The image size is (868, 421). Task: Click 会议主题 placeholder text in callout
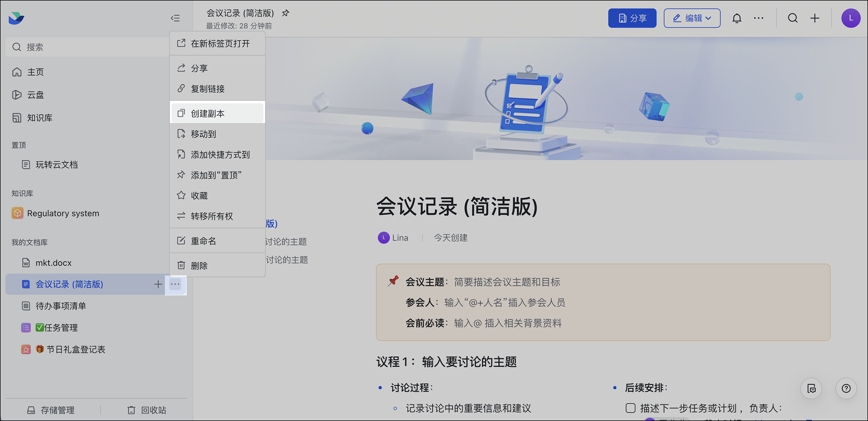(507, 282)
